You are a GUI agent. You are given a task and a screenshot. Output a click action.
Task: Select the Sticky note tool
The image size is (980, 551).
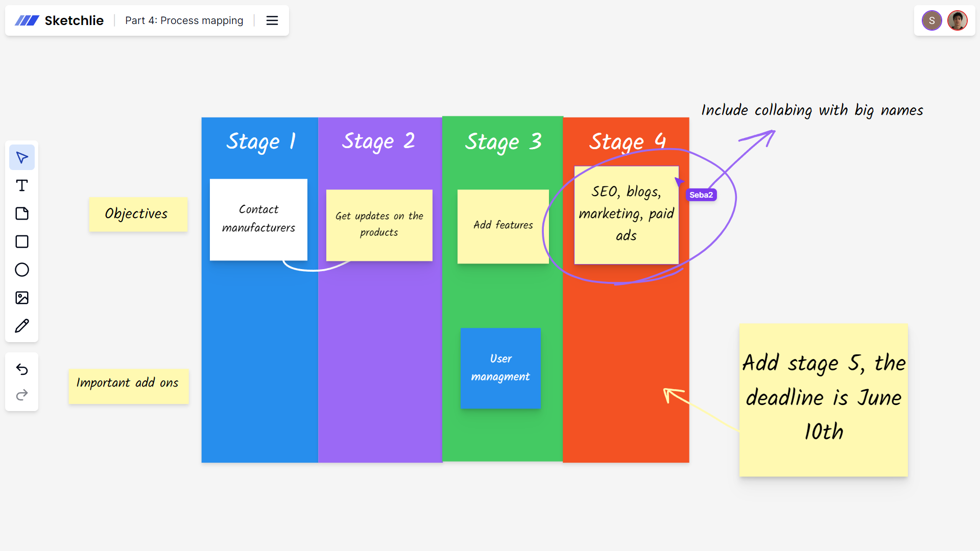pyautogui.click(x=22, y=213)
